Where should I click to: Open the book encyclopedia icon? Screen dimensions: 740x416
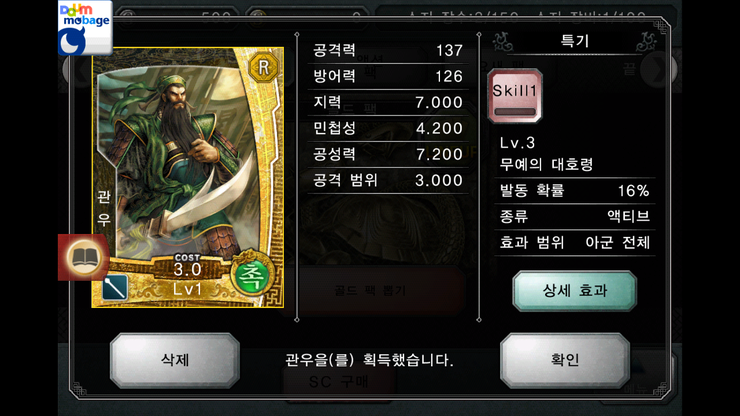84,258
